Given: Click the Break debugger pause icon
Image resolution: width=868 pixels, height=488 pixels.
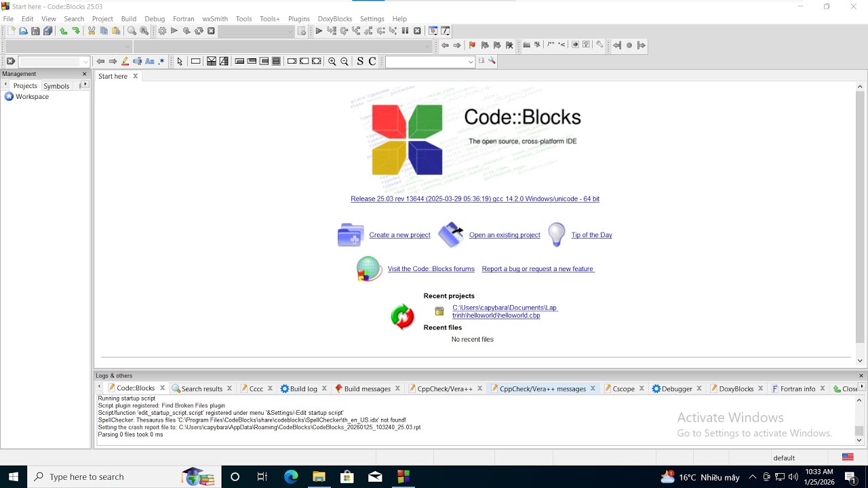Looking at the screenshot, I should click(x=405, y=31).
